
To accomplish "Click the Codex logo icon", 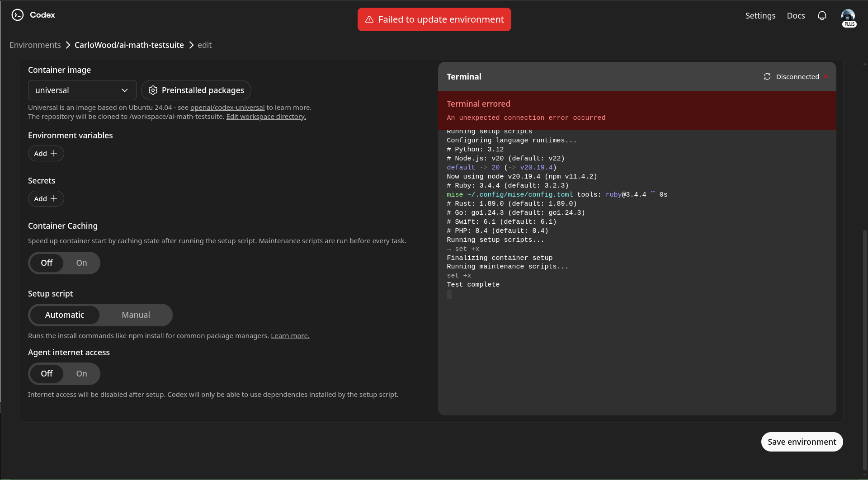I will (17, 15).
